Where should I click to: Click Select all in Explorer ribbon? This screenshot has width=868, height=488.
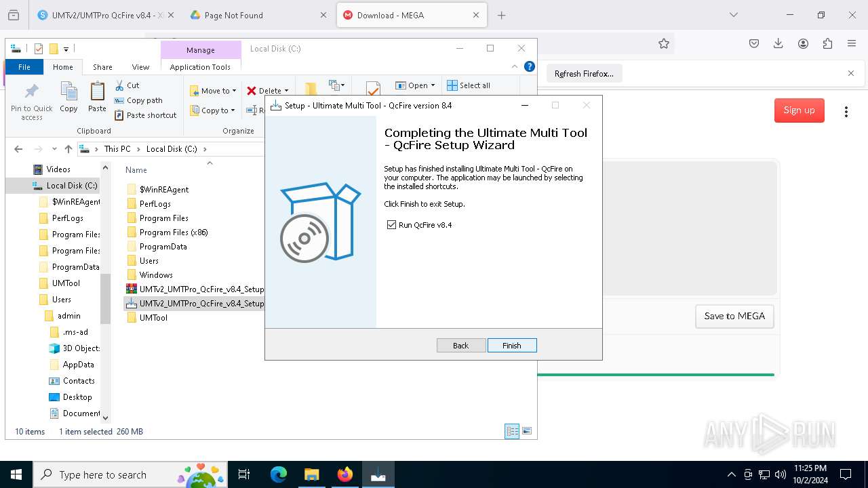[x=469, y=85]
